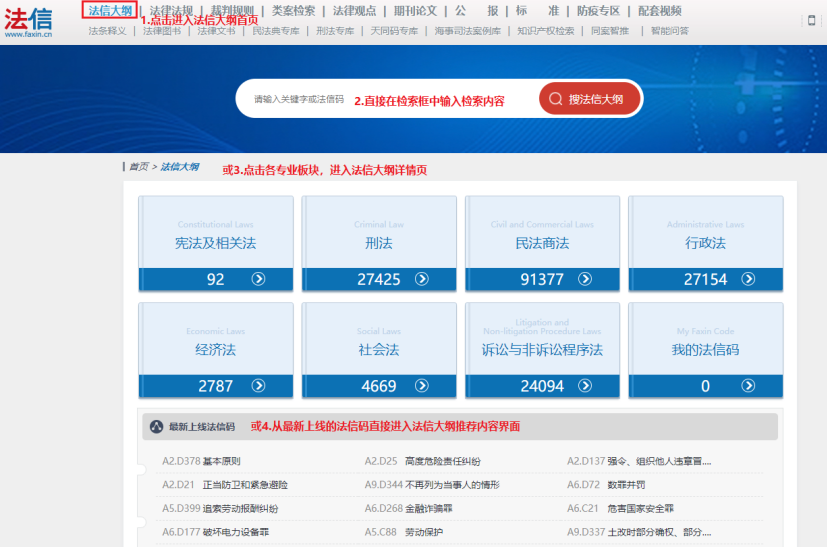Go to 防疫专区 nav item

[x=599, y=11]
